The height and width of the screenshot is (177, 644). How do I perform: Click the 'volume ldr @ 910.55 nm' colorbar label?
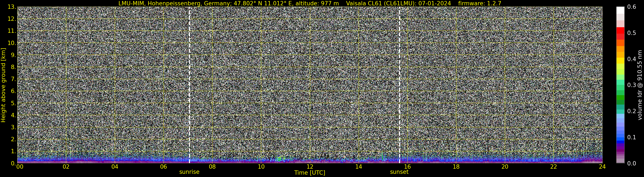tap(640, 85)
